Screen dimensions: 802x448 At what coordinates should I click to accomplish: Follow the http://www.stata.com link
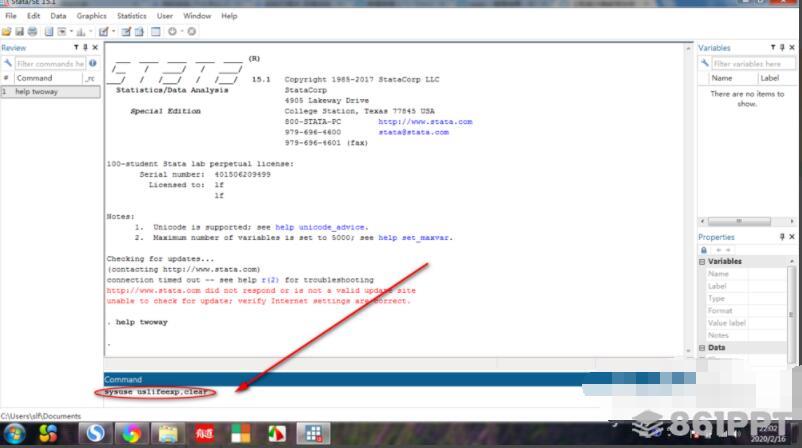point(425,122)
